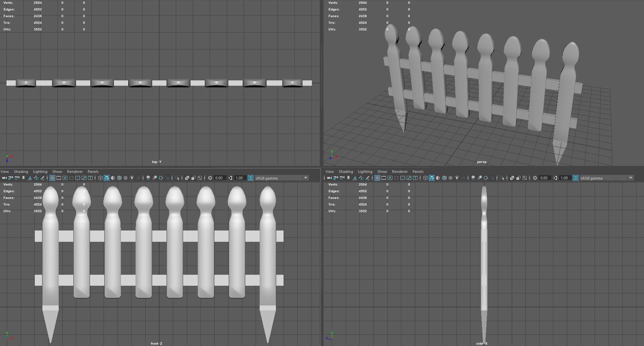This screenshot has height=346, width=644.
Task: Open sRGB gamma dropdown in side panel
Action: pyautogui.click(x=607, y=178)
